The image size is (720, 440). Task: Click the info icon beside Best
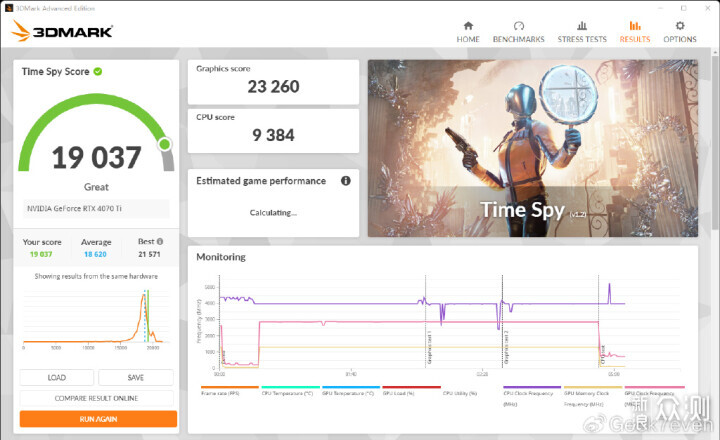point(160,241)
